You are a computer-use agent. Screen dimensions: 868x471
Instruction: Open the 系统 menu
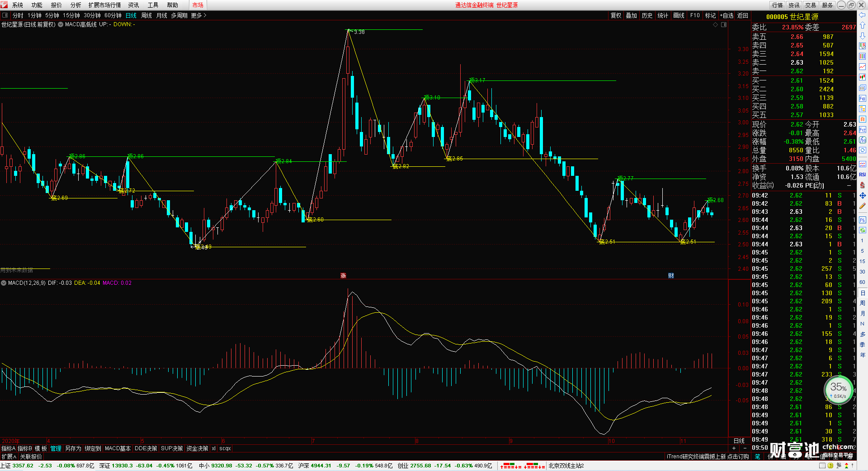click(18, 5)
